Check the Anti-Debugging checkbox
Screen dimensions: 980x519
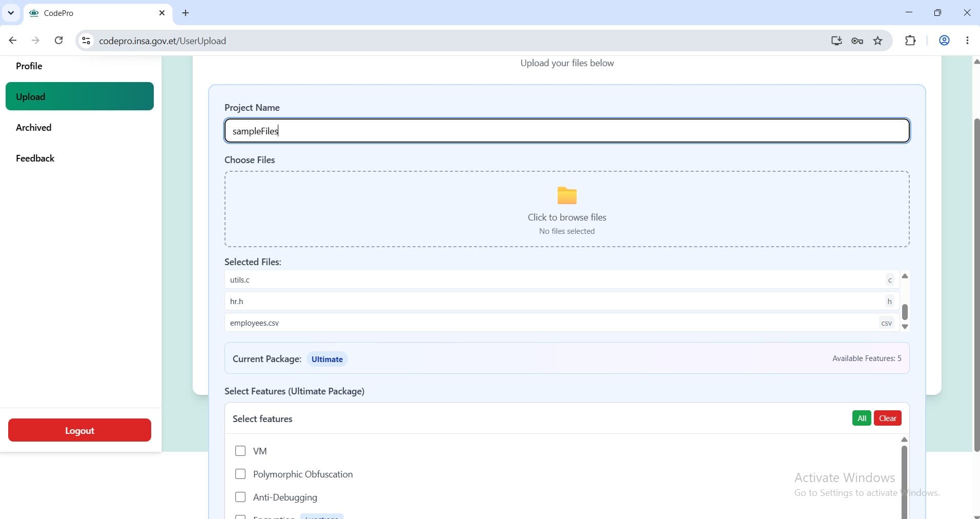(240, 497)
